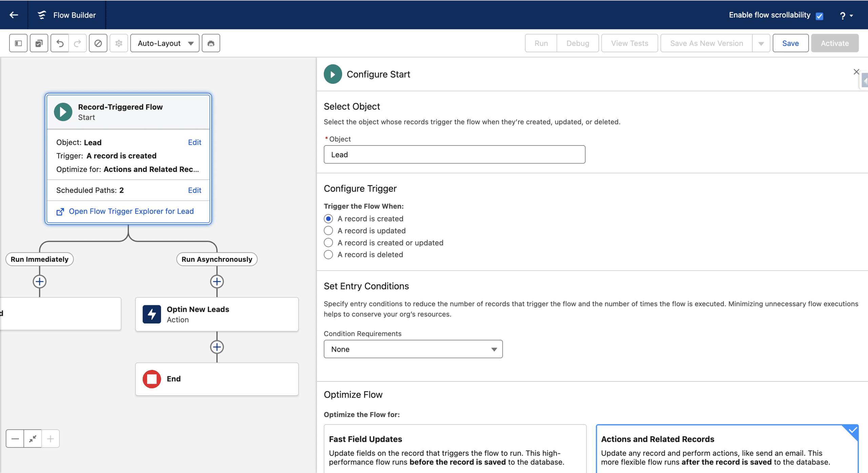Click the Einstein assistant icon
868x473 pixels.
[211, 43]
